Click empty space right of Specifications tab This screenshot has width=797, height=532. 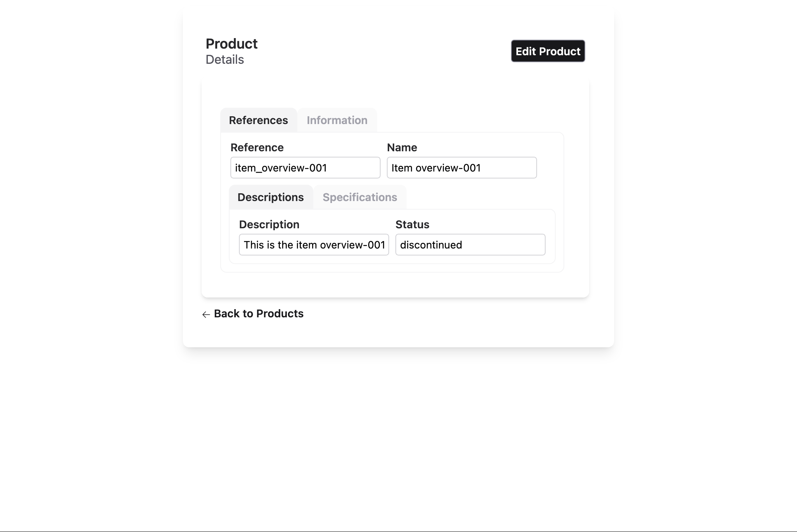(x=479, y=197)
